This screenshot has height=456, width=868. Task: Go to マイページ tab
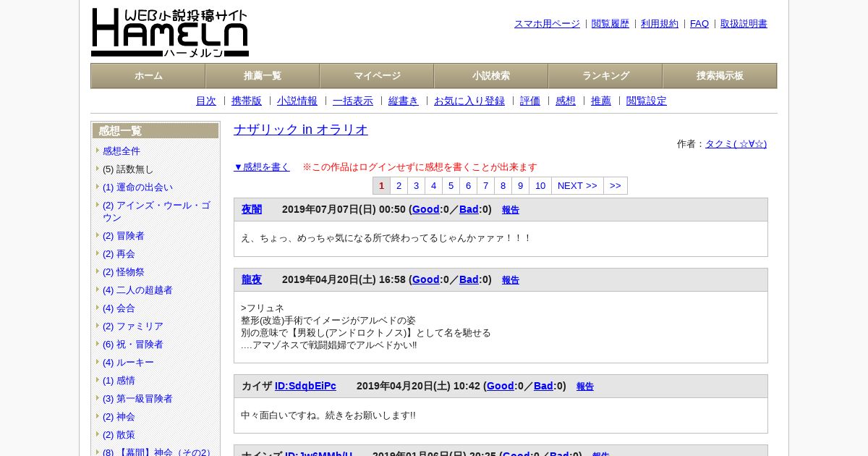377,76
